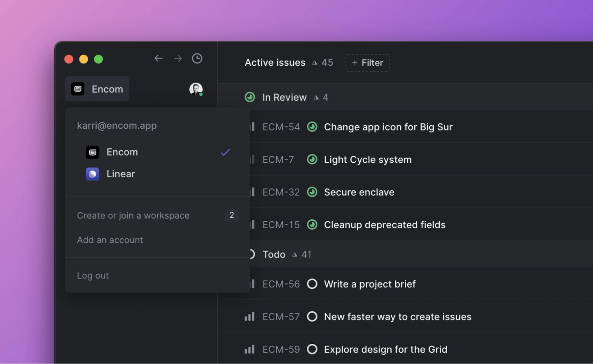Click the Todo status circle on ECM-59

coord(312,349)
